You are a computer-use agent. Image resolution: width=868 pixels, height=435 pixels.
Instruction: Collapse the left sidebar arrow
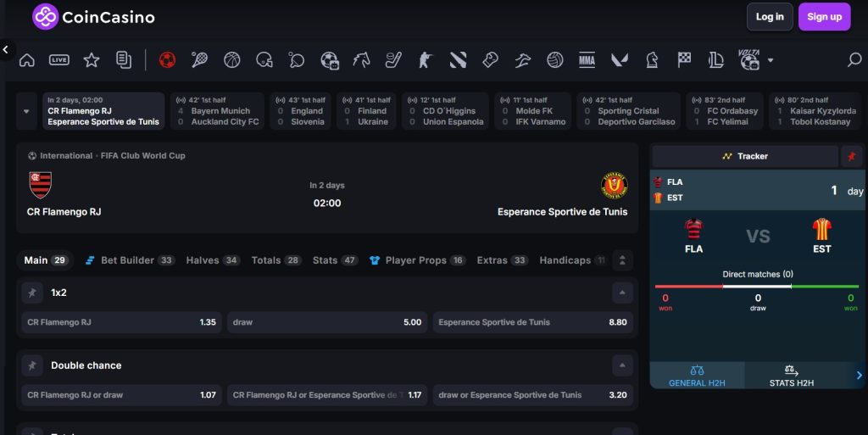6,50
